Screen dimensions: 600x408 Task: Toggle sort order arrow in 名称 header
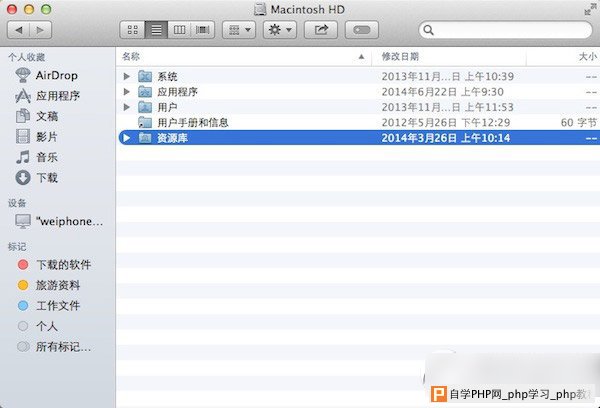tap(361, 57)
